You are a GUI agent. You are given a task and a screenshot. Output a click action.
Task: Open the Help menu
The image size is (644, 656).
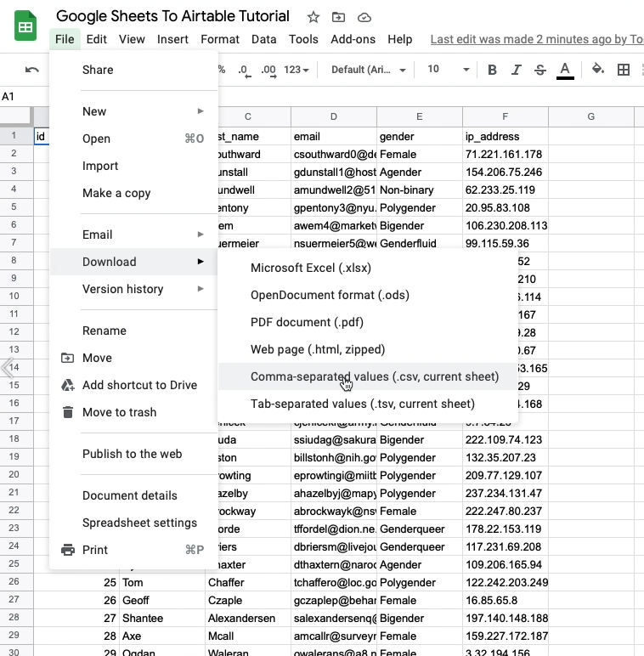tap(400, 39)
